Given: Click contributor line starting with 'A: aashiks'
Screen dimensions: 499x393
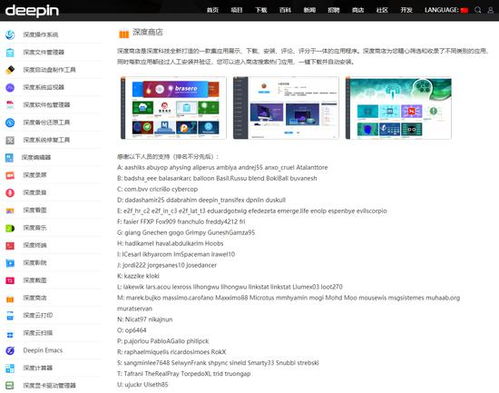Looking at the screenshot, I should [222, 167].
